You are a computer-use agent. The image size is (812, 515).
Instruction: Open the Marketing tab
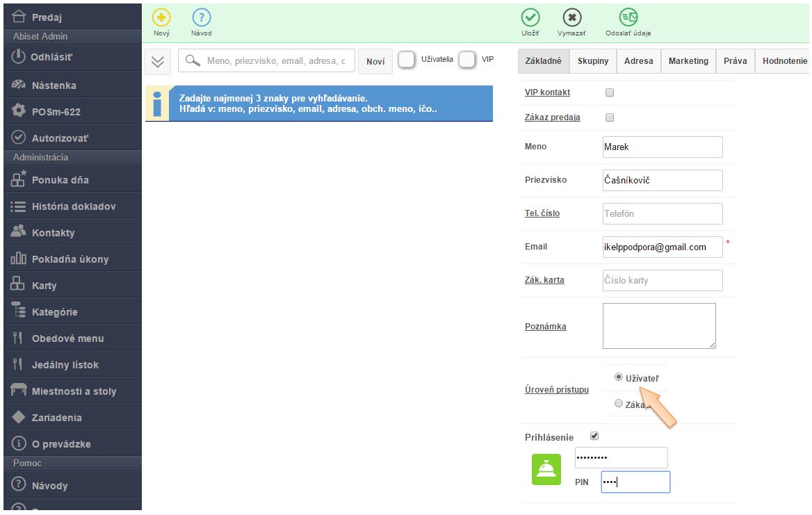[x=688, y=61]
